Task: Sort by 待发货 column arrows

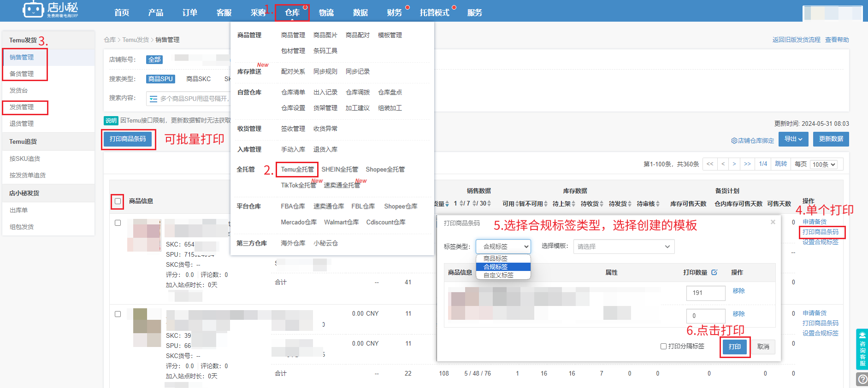Action: point(630,204)
